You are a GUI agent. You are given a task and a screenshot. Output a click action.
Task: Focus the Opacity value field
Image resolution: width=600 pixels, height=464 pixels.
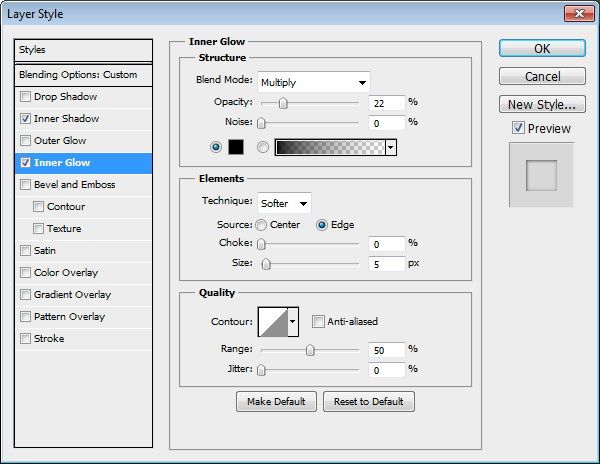pos(386,103)
